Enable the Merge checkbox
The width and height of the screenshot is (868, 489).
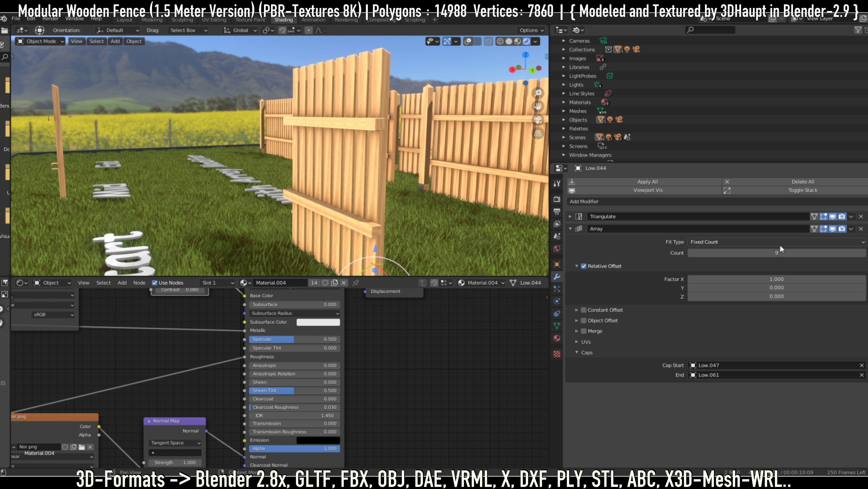click(583, 331)
